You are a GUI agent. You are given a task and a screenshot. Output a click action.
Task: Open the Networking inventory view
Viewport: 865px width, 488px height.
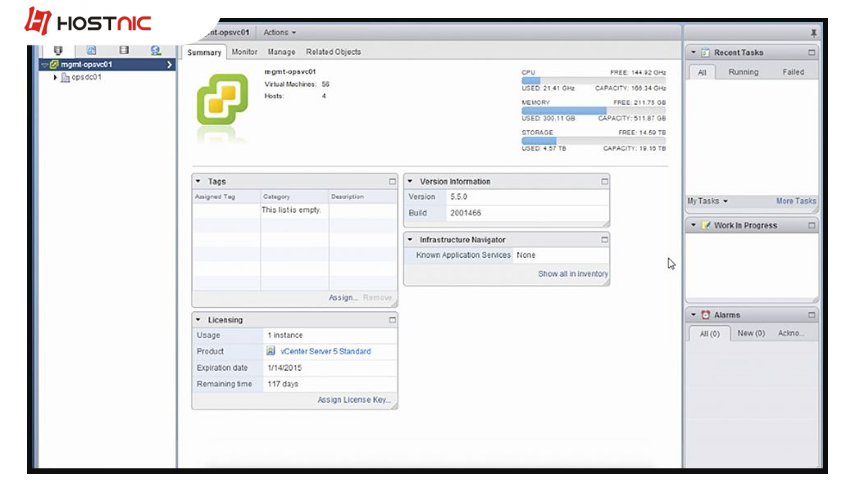[x=156, y=50]
